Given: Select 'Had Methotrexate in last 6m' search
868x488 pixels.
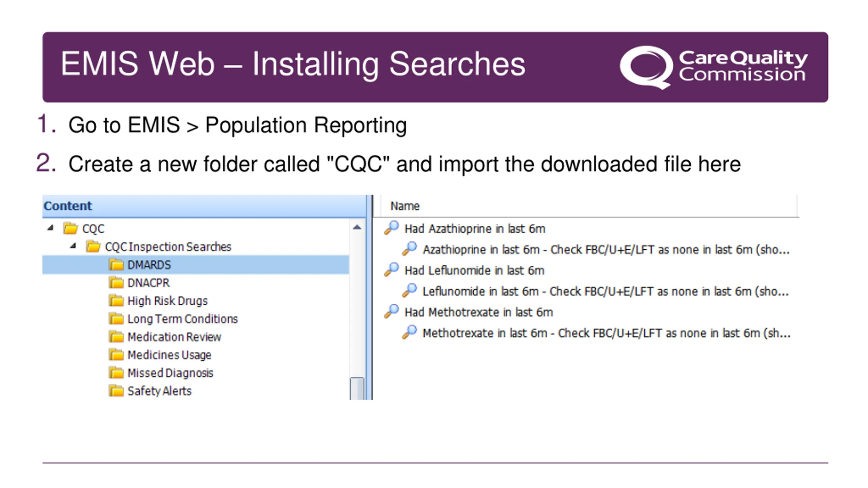Looking at the screenshot, I should [478, 312].
